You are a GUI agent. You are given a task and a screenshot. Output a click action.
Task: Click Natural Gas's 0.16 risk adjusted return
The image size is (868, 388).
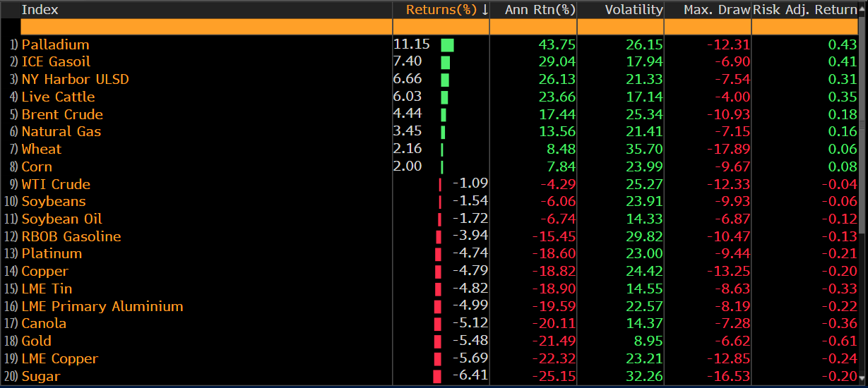pyautogui.click(x=843, y=132)
